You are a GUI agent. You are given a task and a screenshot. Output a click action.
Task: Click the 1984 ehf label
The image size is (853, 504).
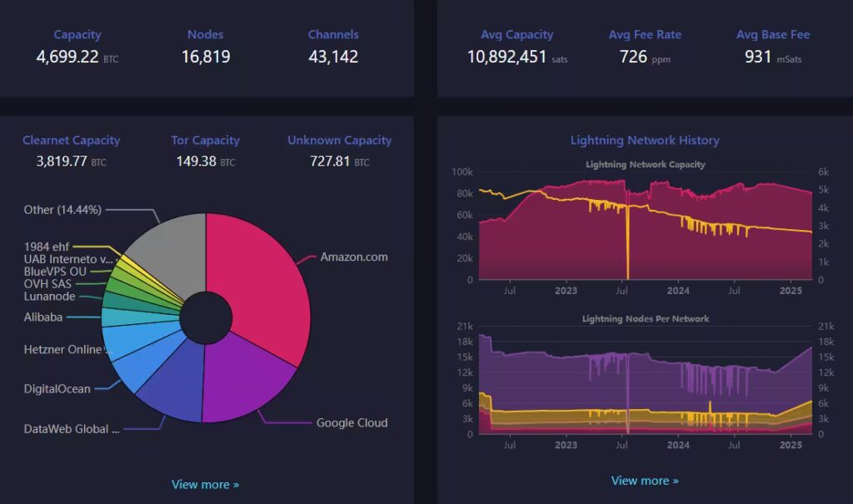(48, 247)
